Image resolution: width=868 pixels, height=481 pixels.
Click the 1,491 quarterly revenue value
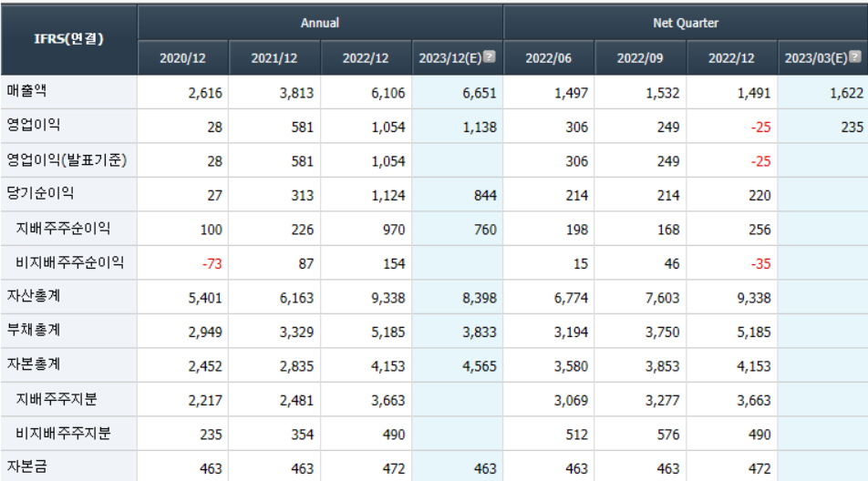(x=753, y=93)
